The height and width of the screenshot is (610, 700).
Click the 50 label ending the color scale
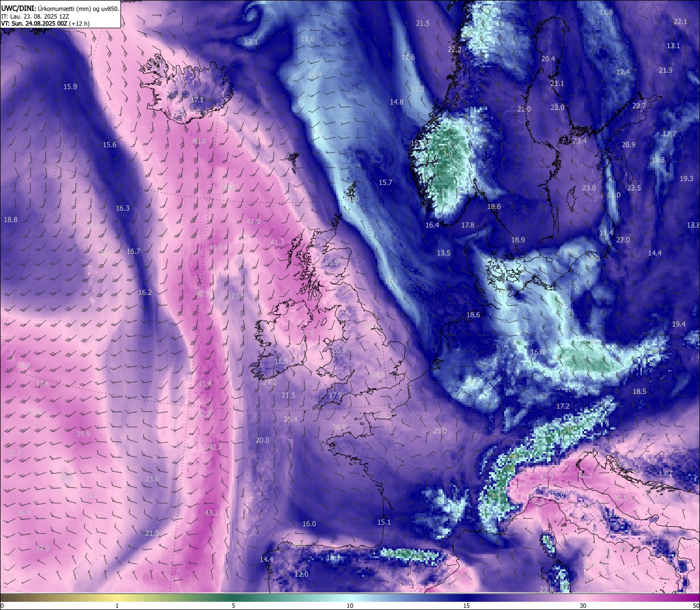pos(696,606)
